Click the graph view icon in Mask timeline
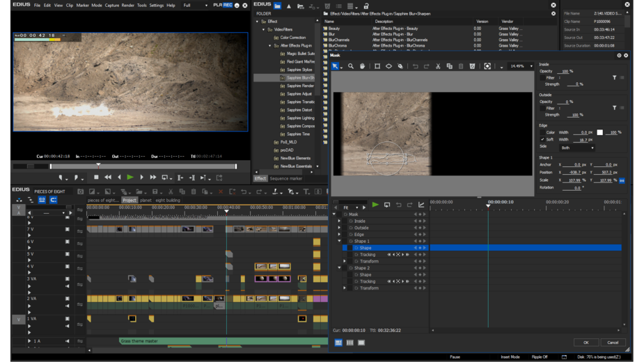The image size is (644, 362). (421, 205)
